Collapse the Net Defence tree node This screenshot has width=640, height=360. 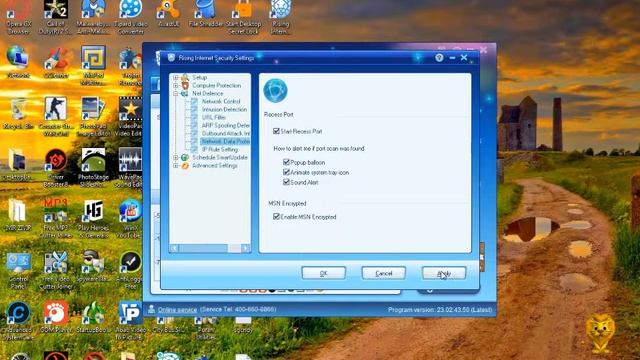[176, 93]
